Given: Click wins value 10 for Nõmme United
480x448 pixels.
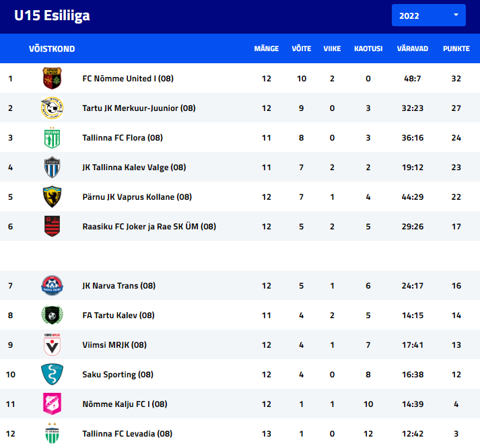Looking at the screenshot, I should [302, 79].
